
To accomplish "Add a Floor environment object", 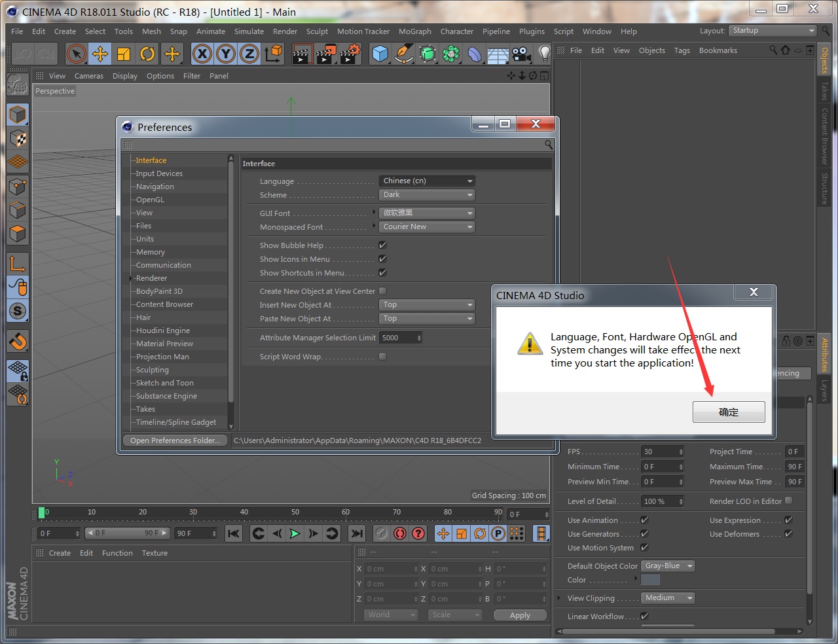I will [x=498, y=54].
